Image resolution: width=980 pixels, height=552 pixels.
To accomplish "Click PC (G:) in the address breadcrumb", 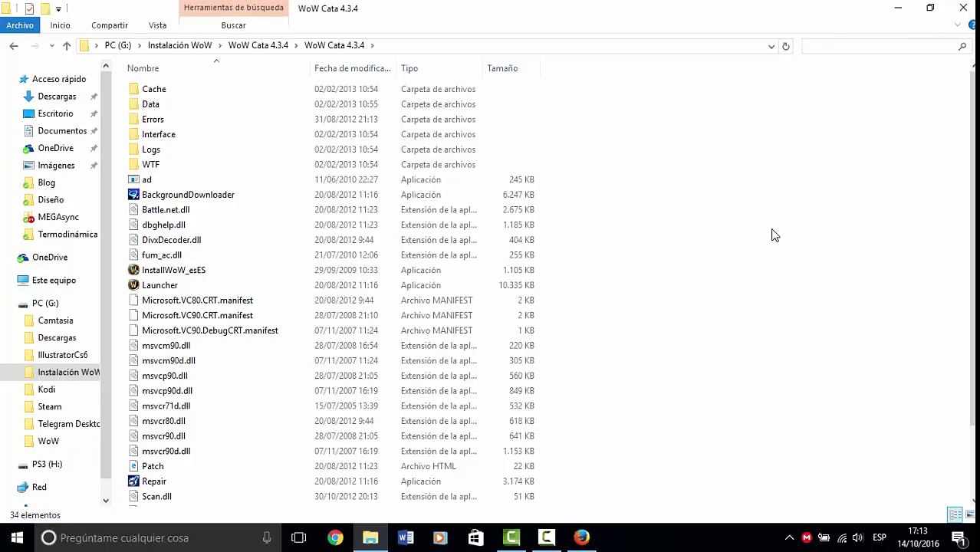I will 117,45.
